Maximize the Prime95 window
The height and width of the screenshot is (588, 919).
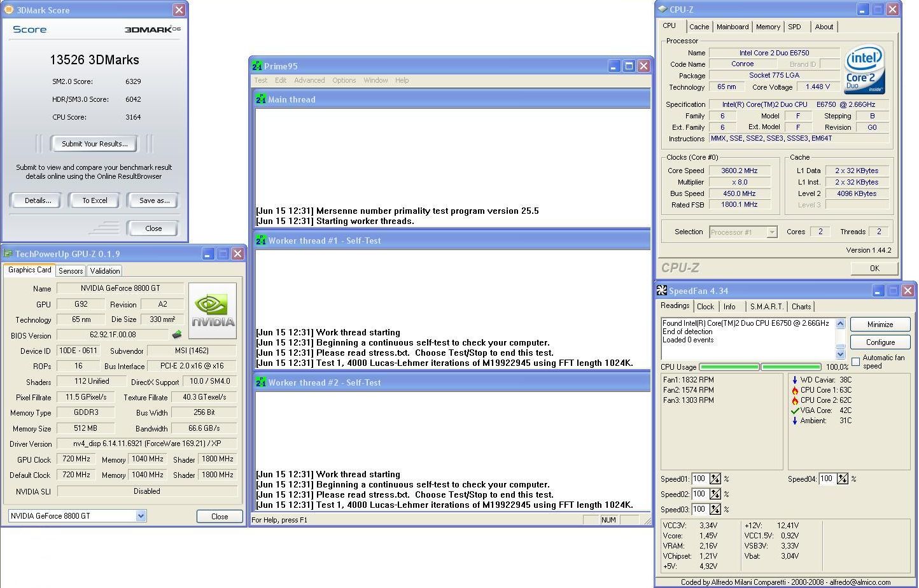coord(629,66)
